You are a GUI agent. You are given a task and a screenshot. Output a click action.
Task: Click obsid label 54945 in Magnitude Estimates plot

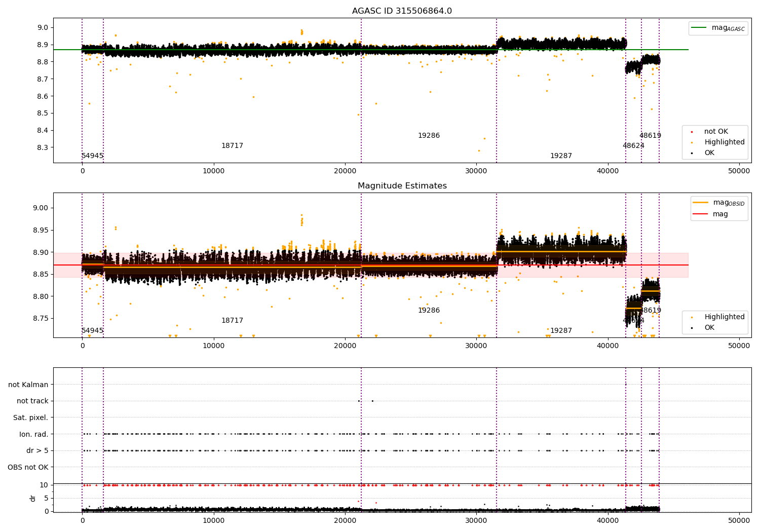tap(92, 331)
